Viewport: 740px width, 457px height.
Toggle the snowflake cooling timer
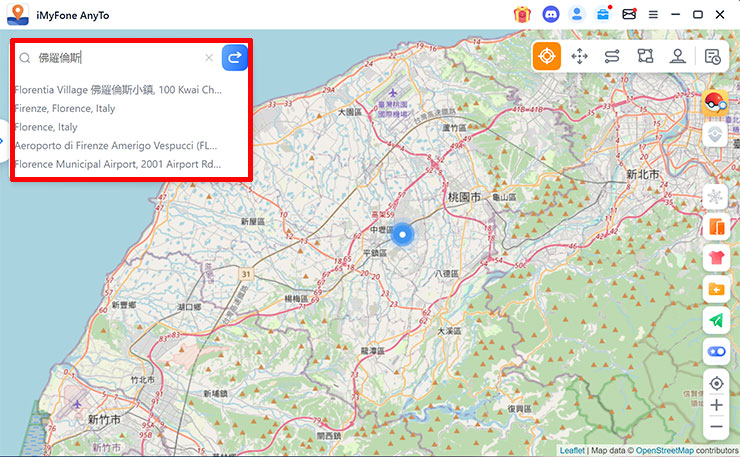coord(715,196)
